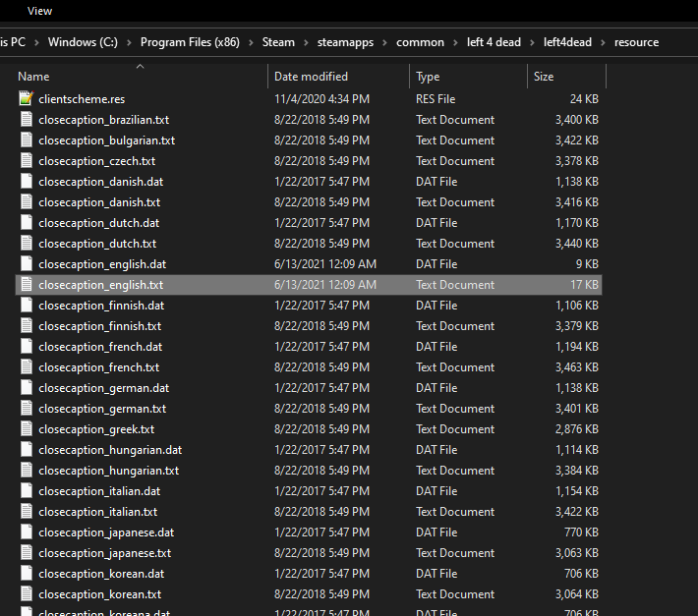This screenshot has width=698, height=616.
Task: Go to left4dead breadcrumb segment
Action: pyautogui.click(x=567, y=42)
